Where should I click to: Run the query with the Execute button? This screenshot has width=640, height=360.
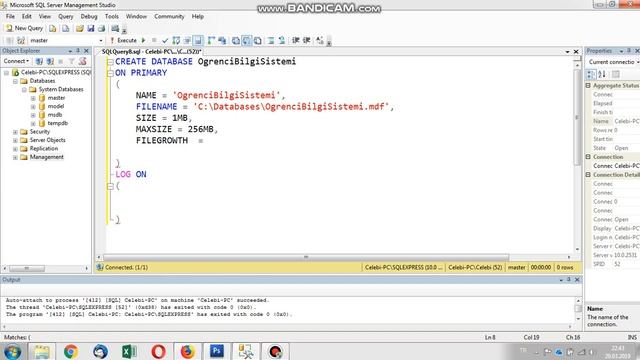tap(123, 40)
